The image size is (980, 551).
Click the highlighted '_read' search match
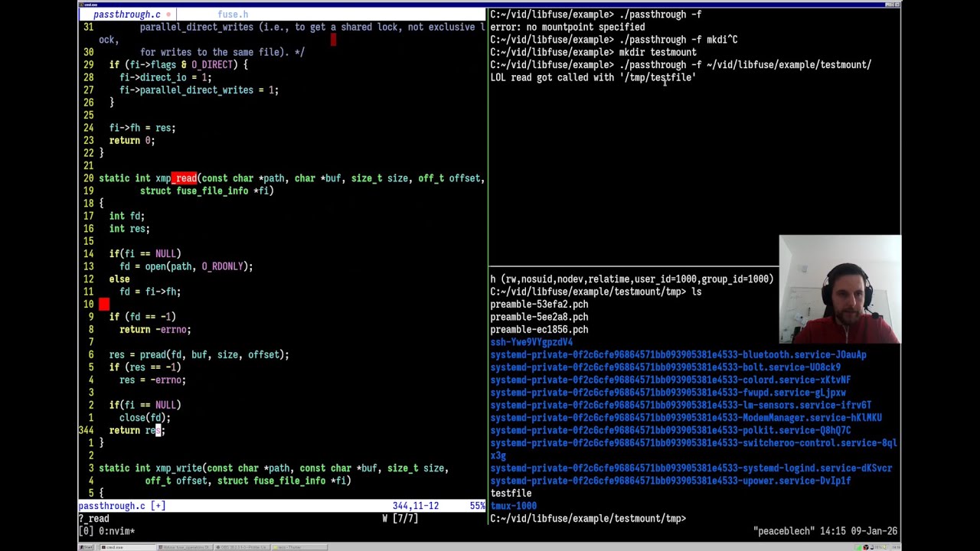coord(184,178)
